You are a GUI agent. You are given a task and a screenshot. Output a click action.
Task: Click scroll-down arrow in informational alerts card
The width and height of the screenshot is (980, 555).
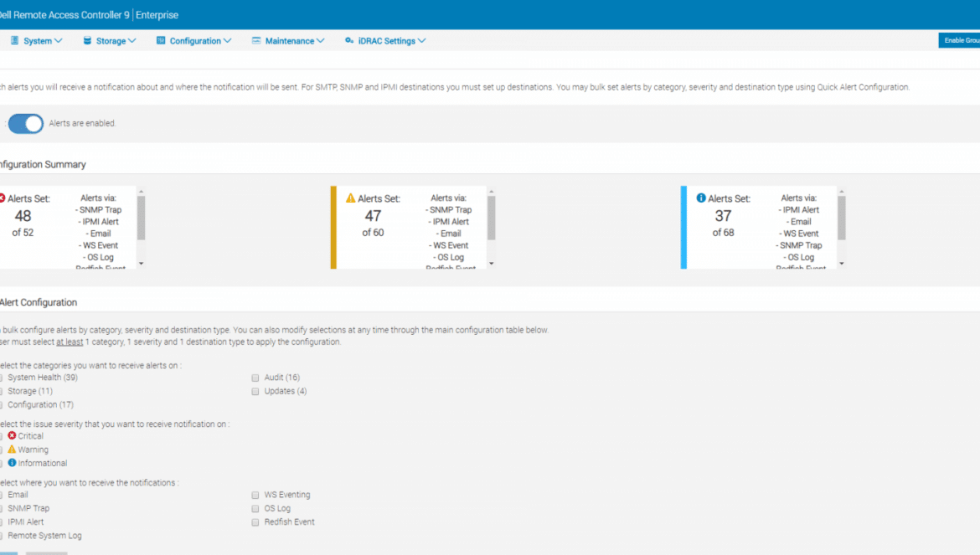coord(842,264)
